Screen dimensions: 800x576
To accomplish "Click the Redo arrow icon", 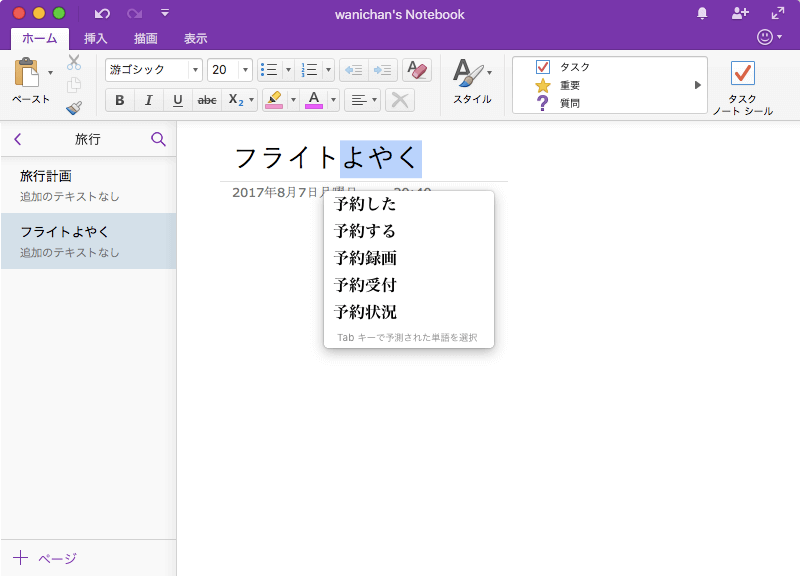I will point(135,14).
